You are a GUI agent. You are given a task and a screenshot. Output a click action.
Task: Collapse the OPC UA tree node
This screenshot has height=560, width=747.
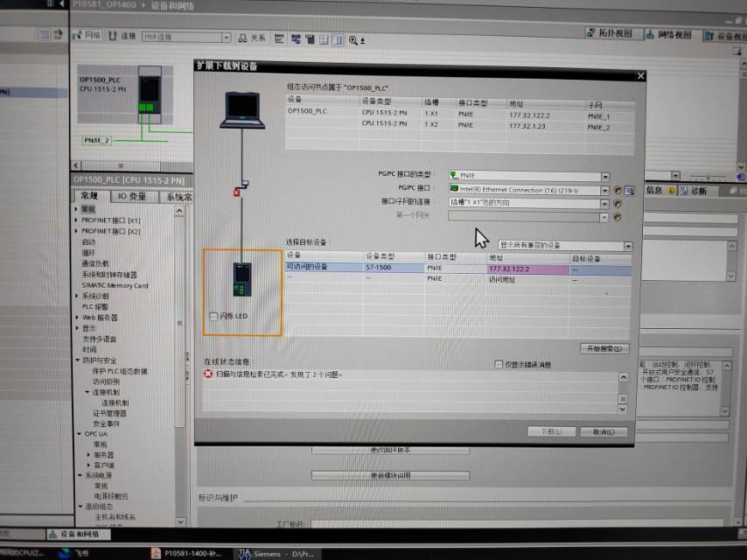pyautogui.click(x=80, y=434)
